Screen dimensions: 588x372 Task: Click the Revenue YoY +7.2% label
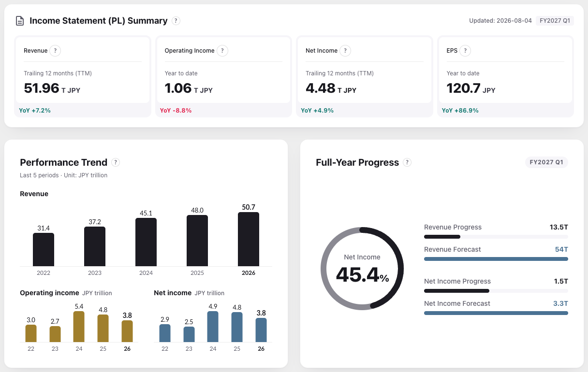point(35,111)
